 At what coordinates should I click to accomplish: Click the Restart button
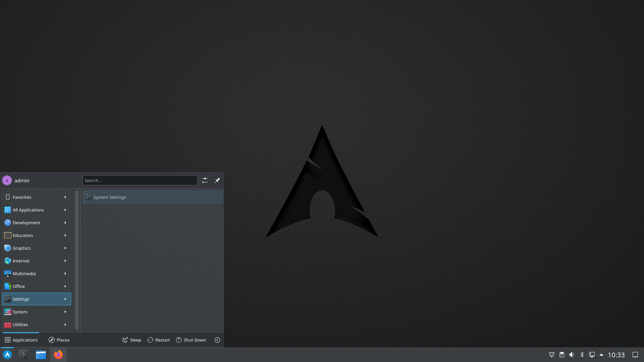coord(159,340)
